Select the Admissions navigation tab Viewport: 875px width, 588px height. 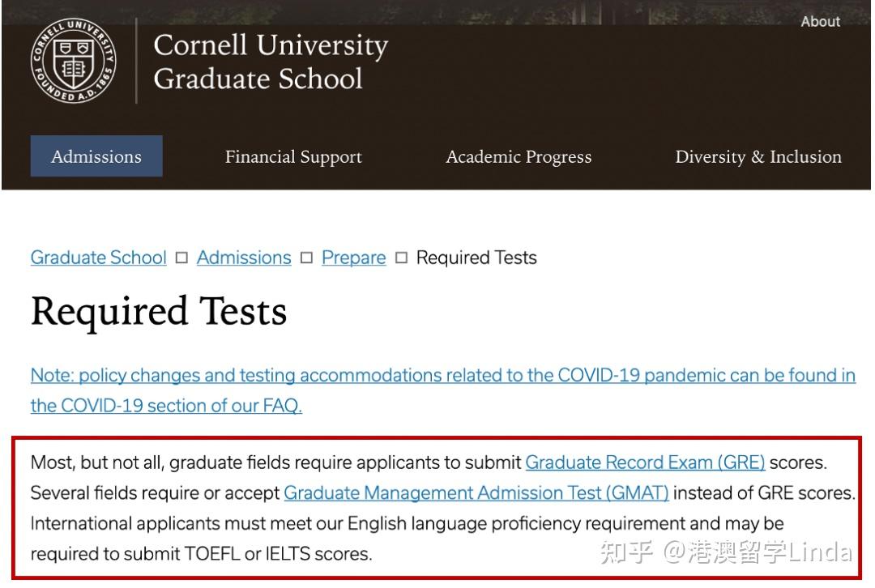pyautogui.click(x=96, y=156)
